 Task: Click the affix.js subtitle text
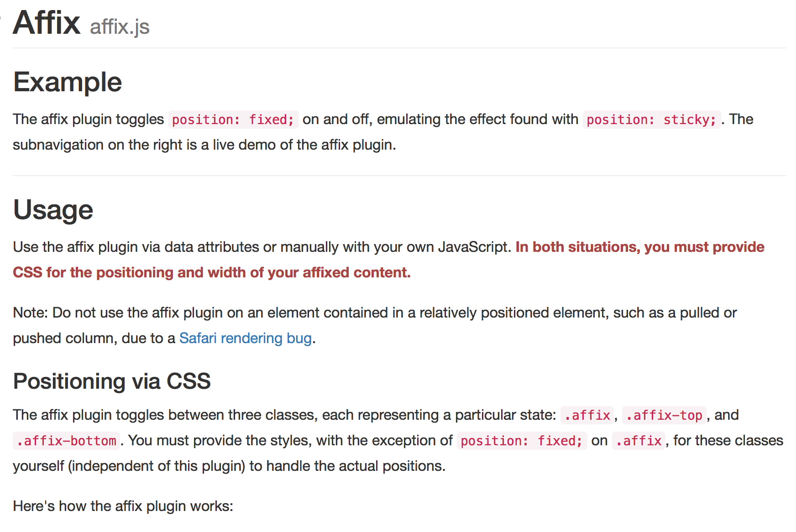click(x=120, y=26)
